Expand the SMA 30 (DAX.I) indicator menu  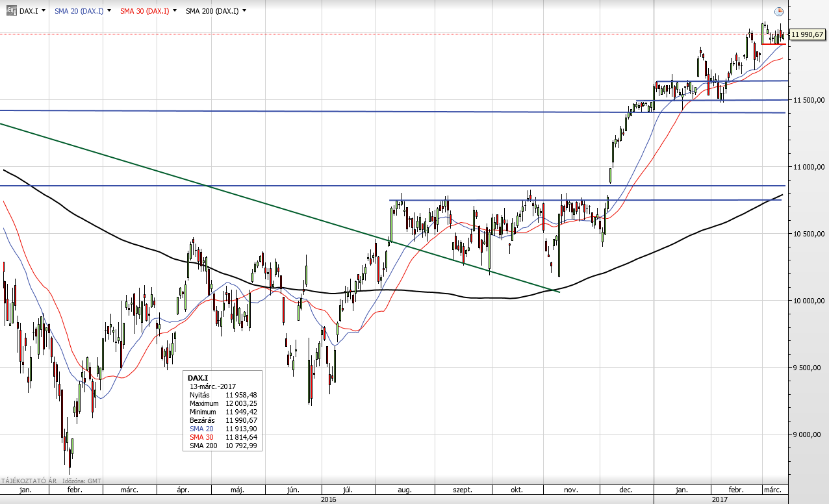tap(175, 11)
